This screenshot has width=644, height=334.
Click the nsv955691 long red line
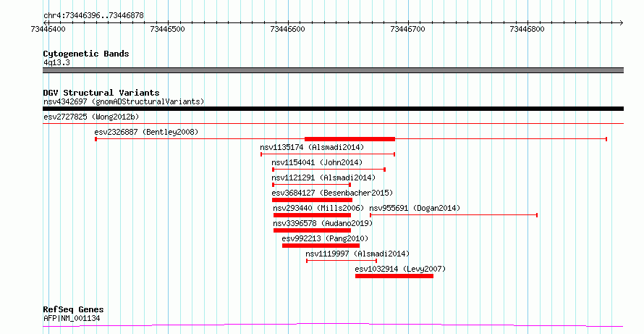pos(454,215)
